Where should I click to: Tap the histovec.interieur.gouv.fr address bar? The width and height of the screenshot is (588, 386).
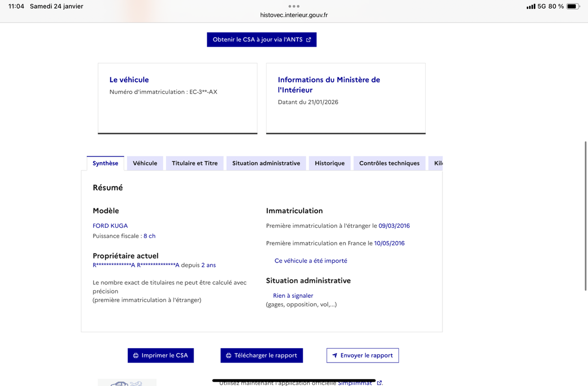[294, 15]
